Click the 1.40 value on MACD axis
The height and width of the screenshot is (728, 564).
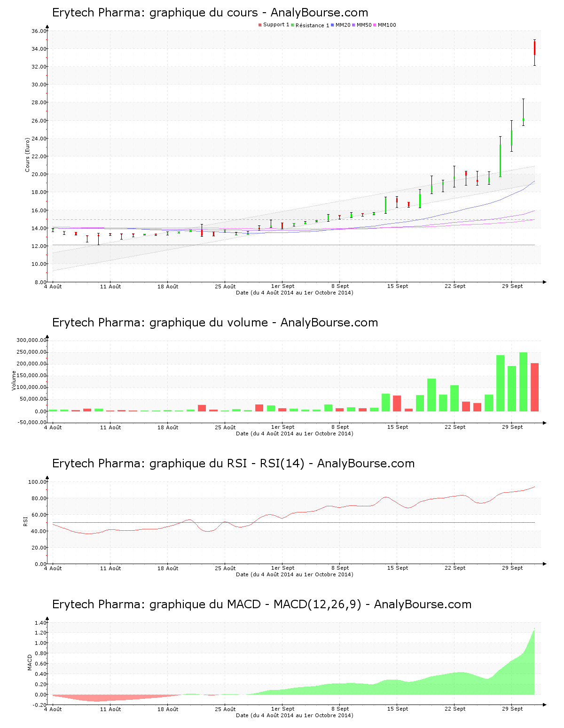(40, 623)
